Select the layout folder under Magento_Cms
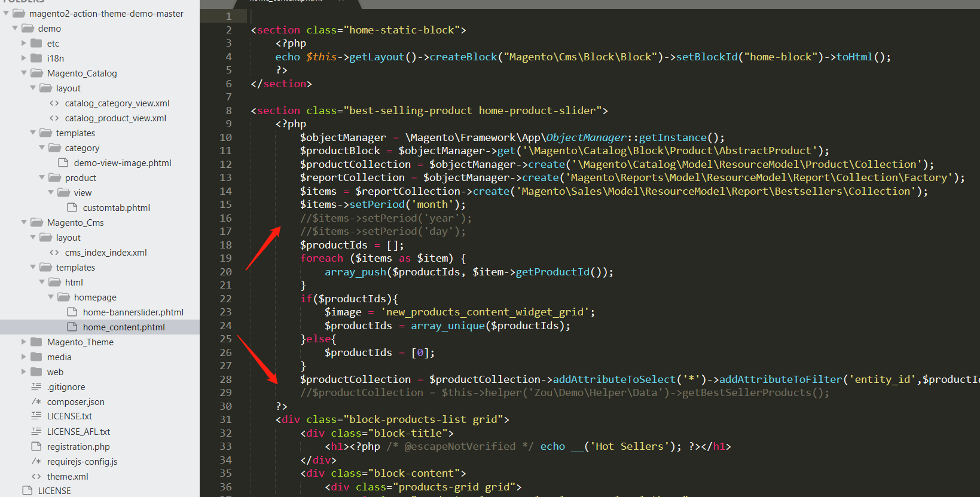The image size is (980, 497). point(68,237)
